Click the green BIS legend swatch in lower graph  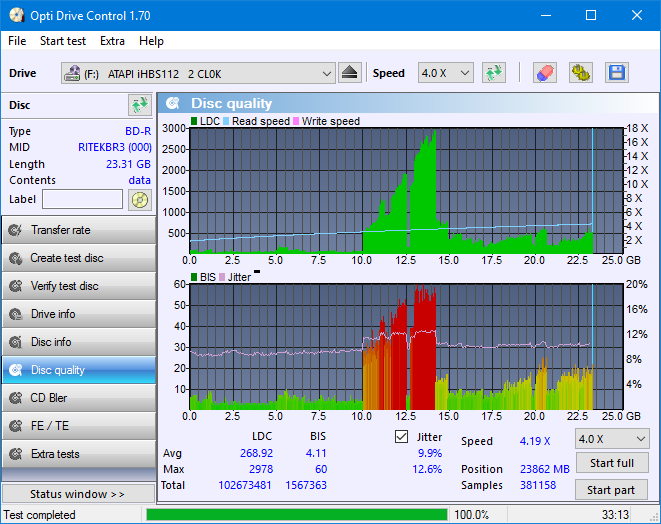coord(194,277)
